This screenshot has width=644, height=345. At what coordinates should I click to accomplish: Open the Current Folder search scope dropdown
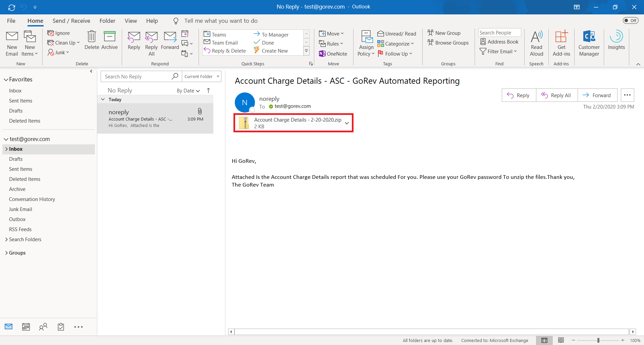(202, 76)
